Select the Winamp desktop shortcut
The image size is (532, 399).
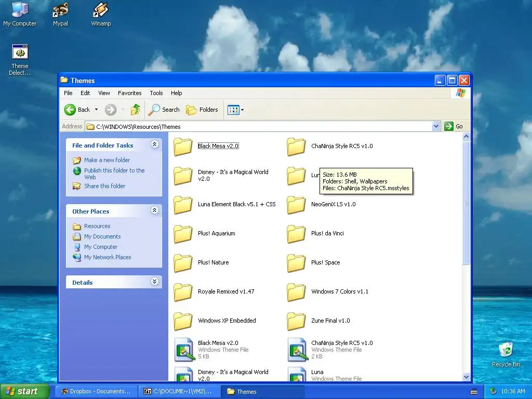(x=101, y=14)
